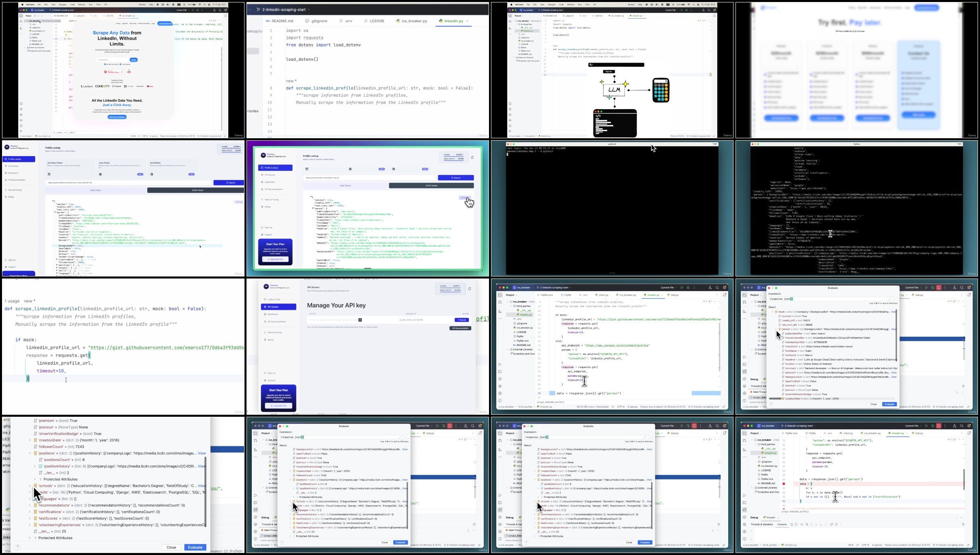Screen dimensions: 980x555
Task: Open Current File dropdown in api_endpoint PyCharm frame
Action: (668, 288)
